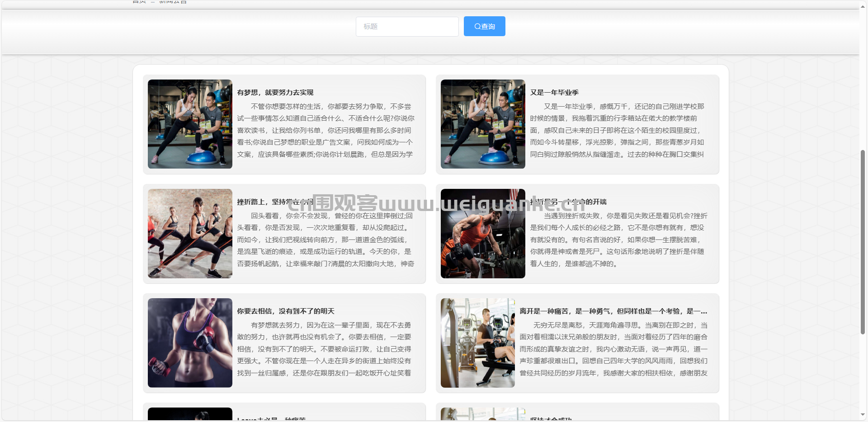Click the summary text starting 当遇到挫折或失败
Image resolution: width=868 pixels, height=422 pixels.
point(618,240)
